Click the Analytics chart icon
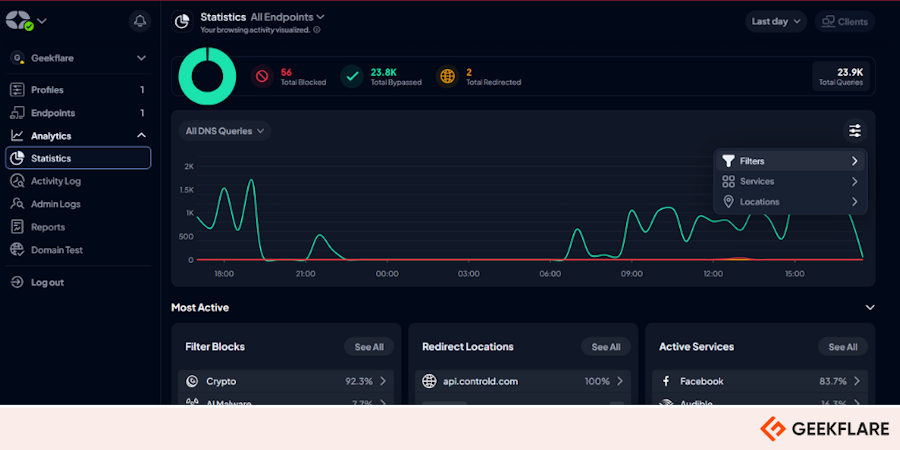The height and width of the screenshot is (450, 900). [x=17, y=136]
